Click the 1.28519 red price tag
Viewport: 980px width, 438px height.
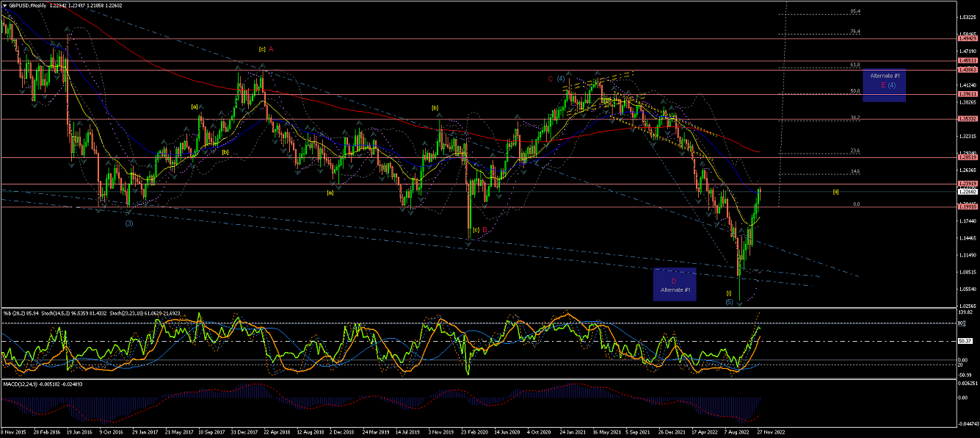[x=968, y=157]
